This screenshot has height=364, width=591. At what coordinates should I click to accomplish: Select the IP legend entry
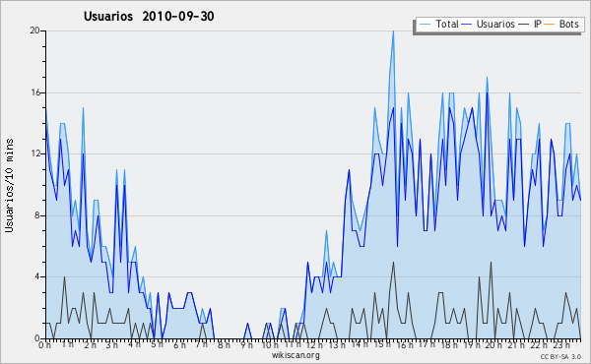530,24
